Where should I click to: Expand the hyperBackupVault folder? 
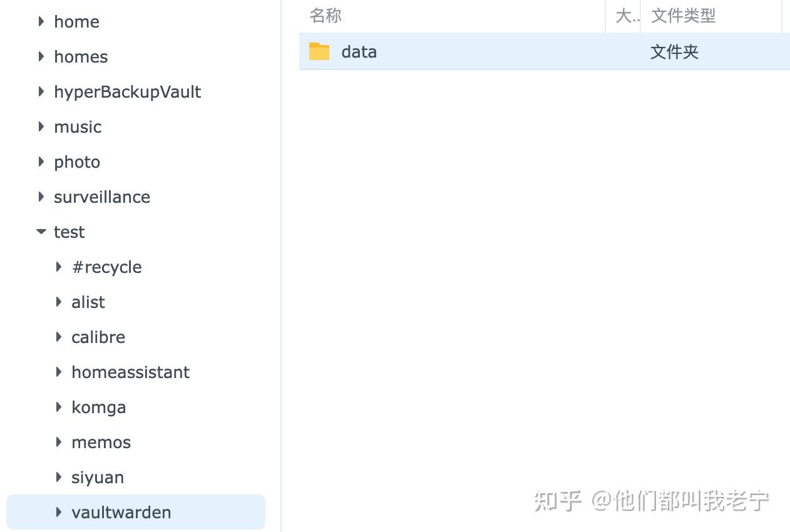[41, 91]
